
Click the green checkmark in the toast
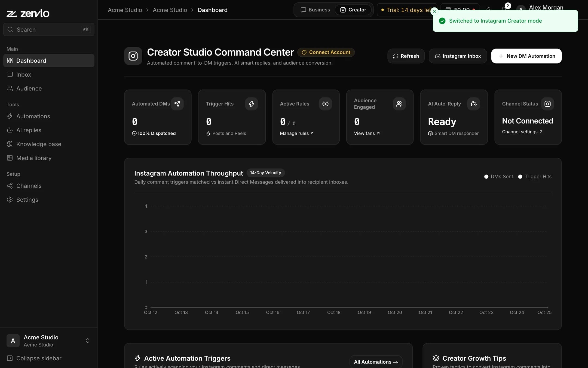point(442,21)
